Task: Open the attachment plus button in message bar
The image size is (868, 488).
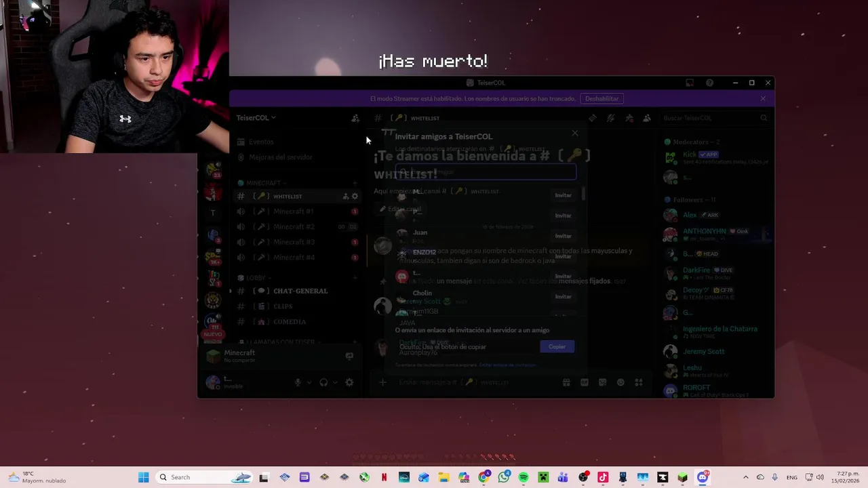Action: tap(382, 383)
